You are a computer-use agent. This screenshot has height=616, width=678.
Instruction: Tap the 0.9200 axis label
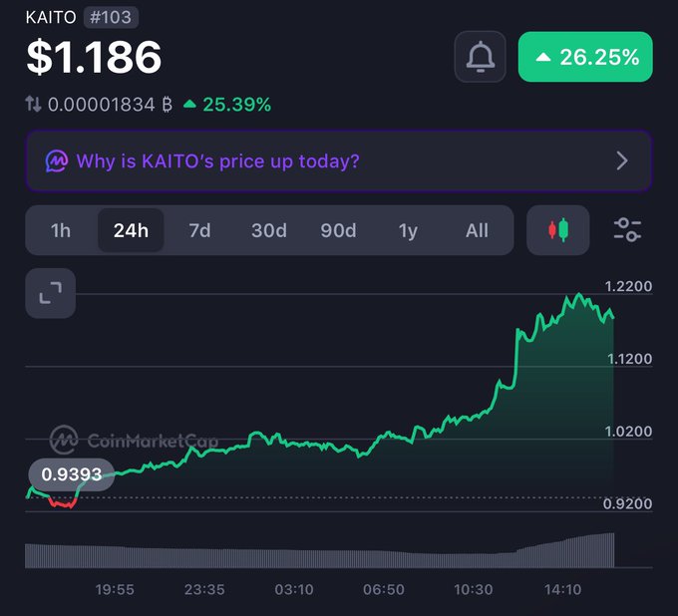pos(627,503)
